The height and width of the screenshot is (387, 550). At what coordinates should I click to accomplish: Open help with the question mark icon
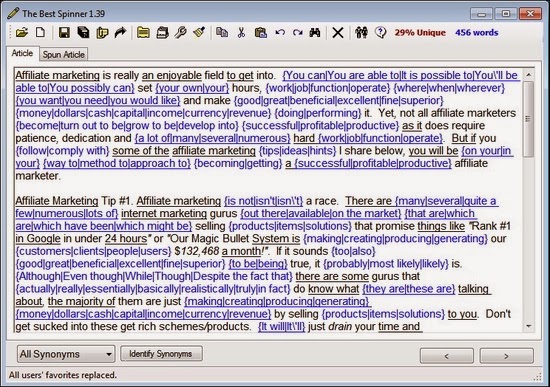[x=380, y=33]
